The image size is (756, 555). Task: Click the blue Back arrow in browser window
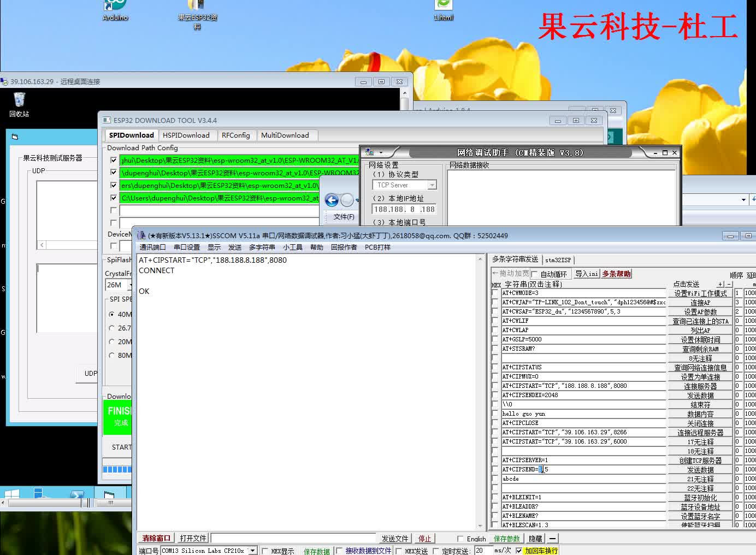pos(332,200)
